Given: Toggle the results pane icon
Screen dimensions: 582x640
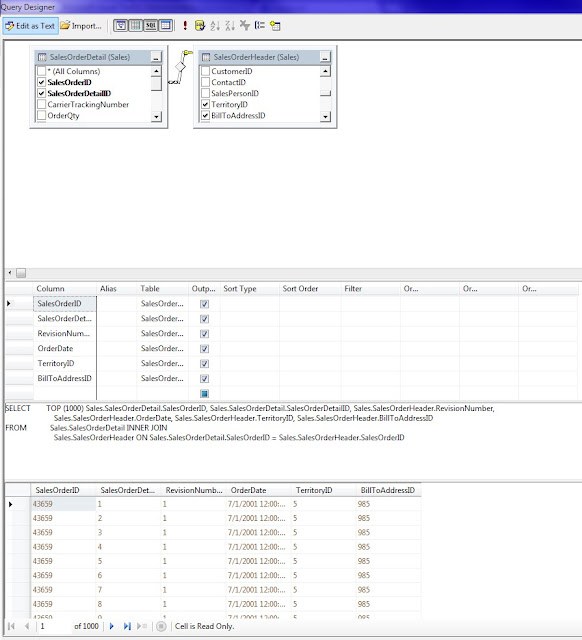Looking at the screenshot, I should 166,26.
